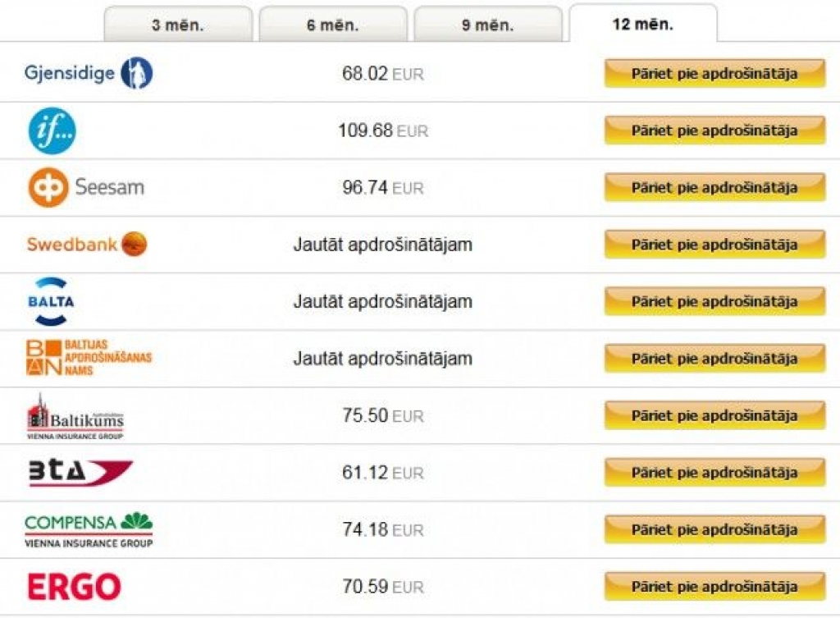Click the ERGO logo

point(74,587)
